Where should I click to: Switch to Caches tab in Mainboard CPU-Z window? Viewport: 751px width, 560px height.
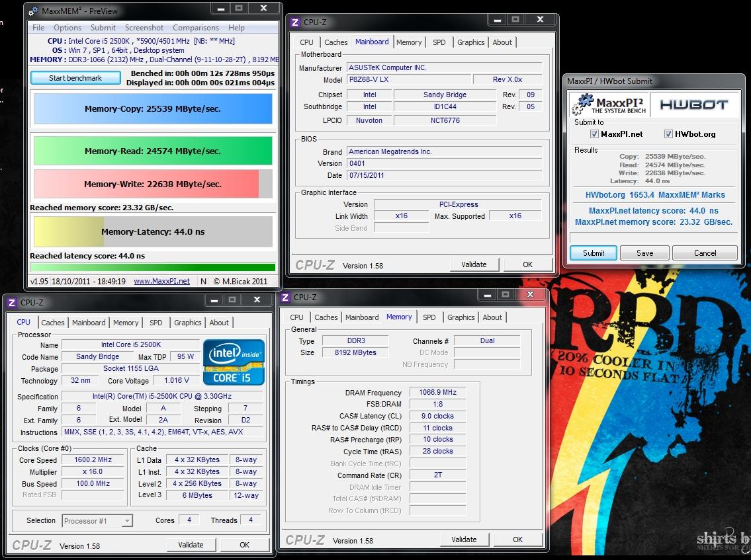point(335,42)
